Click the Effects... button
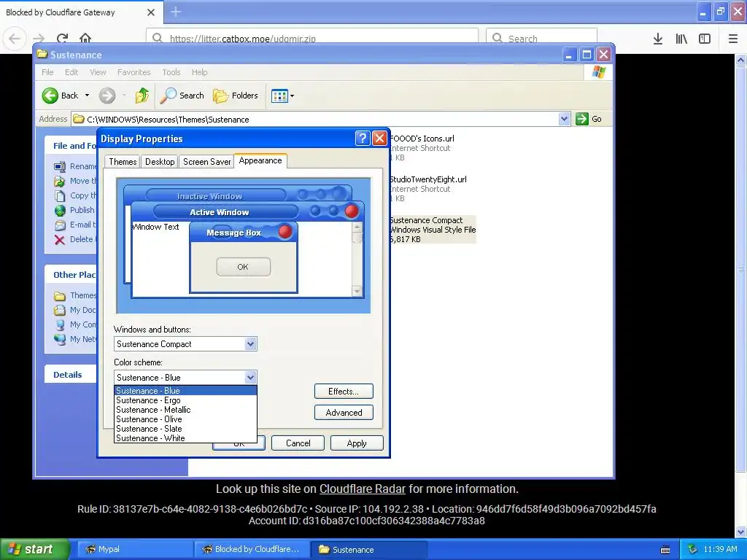 tap(344, 392)
